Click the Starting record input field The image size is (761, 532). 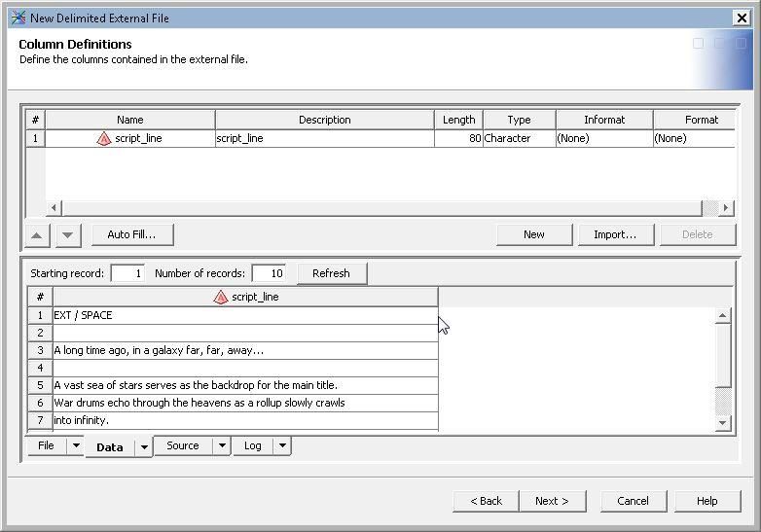click(127, 273)
